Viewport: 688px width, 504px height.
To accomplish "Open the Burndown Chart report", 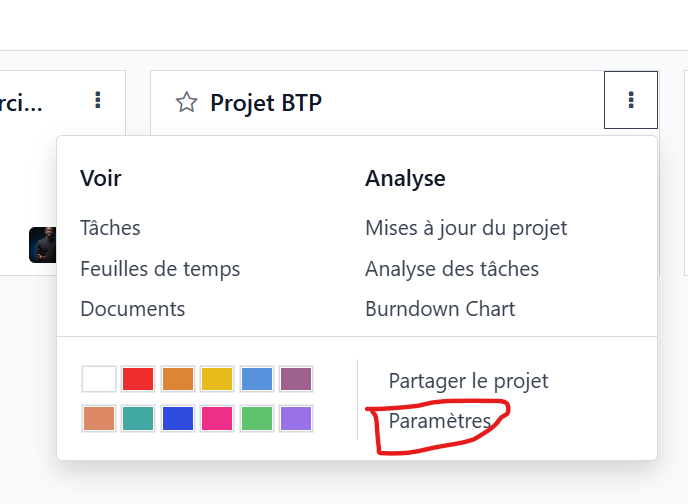I will 440,309.
